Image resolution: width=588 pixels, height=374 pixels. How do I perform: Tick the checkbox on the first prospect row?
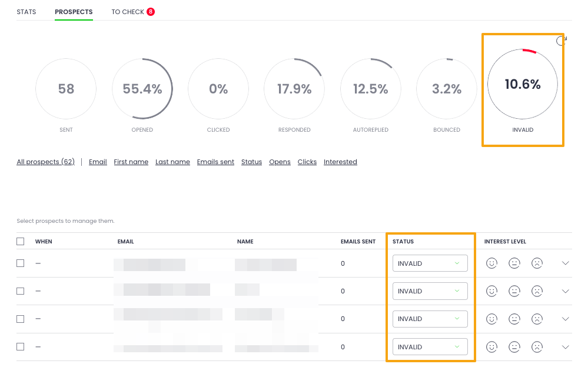coord(20,263)
